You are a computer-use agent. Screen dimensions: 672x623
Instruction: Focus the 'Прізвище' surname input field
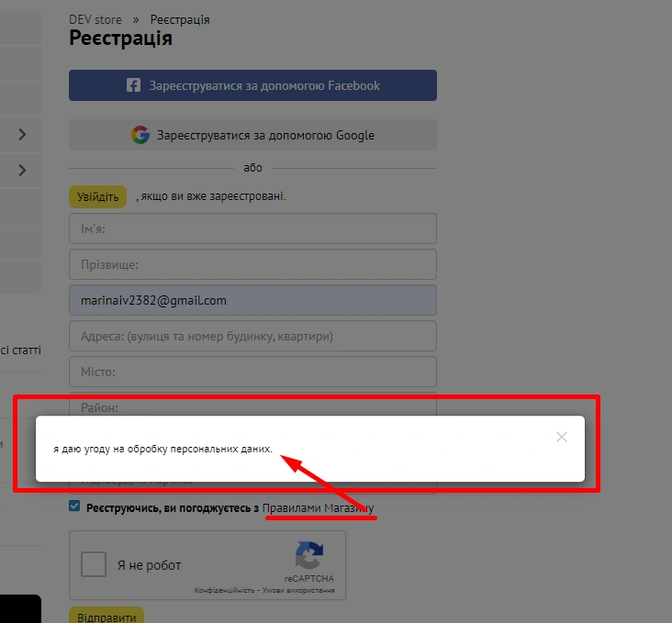pyautogui.click(x=252, y=264)
